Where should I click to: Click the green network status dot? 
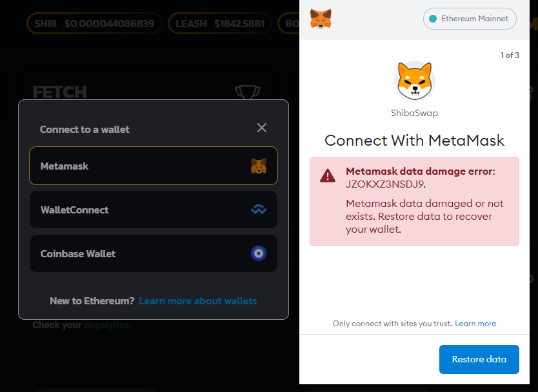tap(433, 19)
